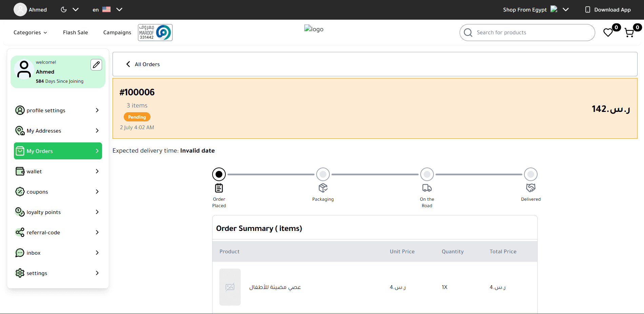644x314 pixels.
Task: Click the On the Road truck icon
Action: [x=427, y=188]
